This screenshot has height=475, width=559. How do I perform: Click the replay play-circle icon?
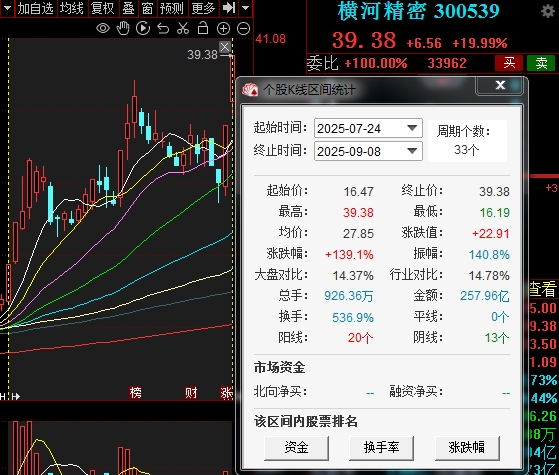(143, 28)
